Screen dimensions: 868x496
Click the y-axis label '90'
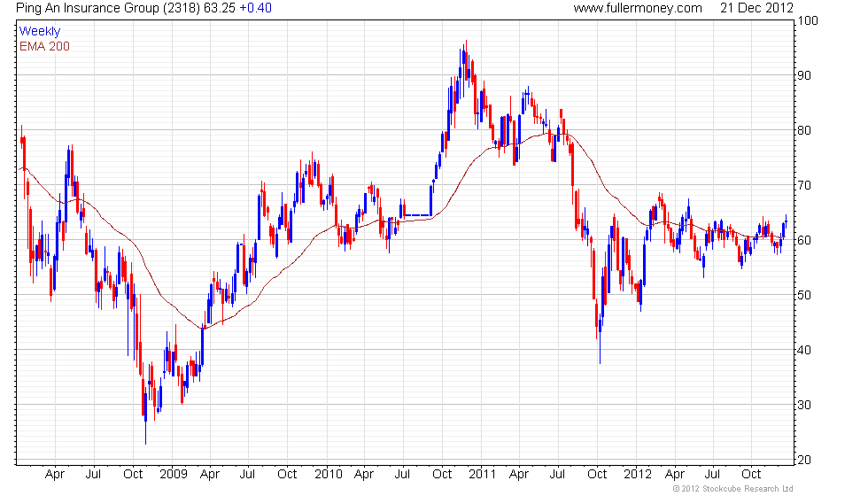pyautogui.click(x=805, y=76)
